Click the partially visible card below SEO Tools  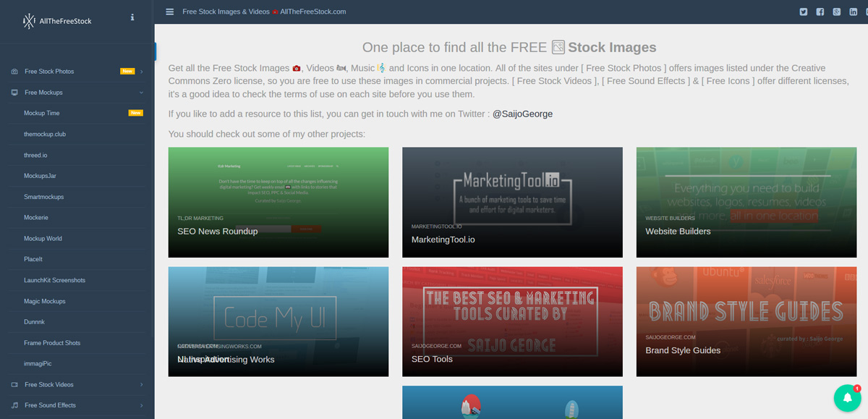[x=512, y=402]
